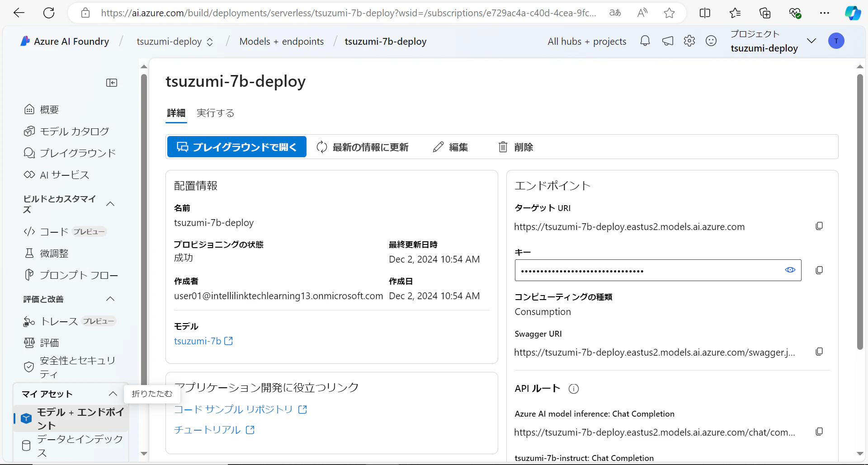This screenshot has height=465, width=868.
Task: Click the creator email user01@intellilinktechlearning13.onmicrosoft.com
Action: (278, 296)
